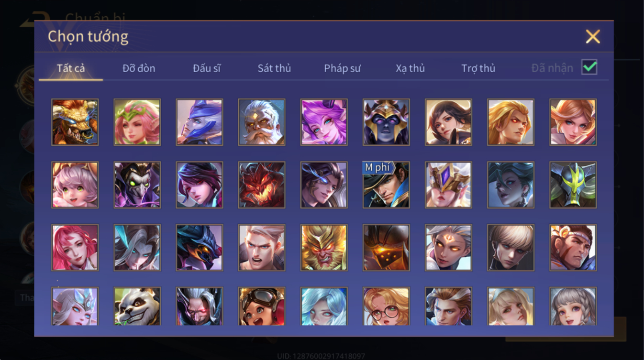Image resolution: width=644 pixels, height=360 pixels.
Task: Pick the dark helmet glowing visor hero
Action: pyautogui.click(x=386, y=248)
